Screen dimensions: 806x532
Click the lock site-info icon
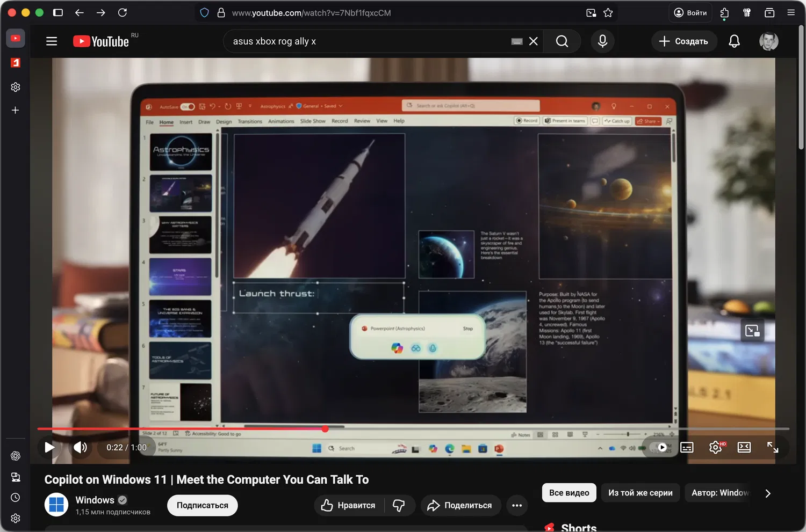(x=221, y=12)
